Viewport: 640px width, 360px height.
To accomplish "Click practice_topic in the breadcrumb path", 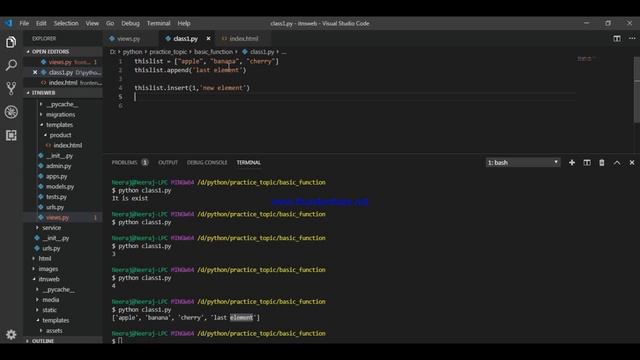I will pos(168,52).
